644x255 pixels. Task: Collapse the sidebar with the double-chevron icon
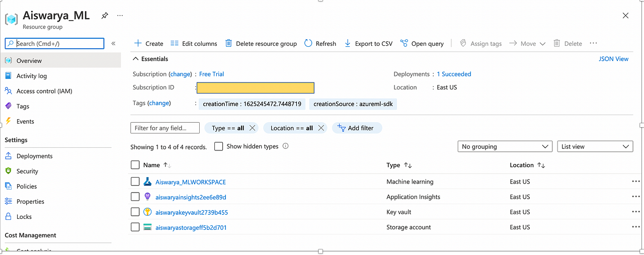114,44
